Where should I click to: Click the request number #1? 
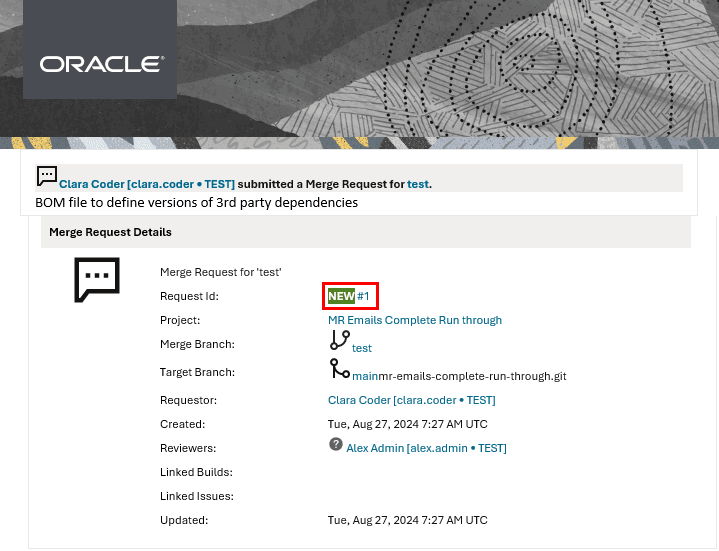(364, 296)
